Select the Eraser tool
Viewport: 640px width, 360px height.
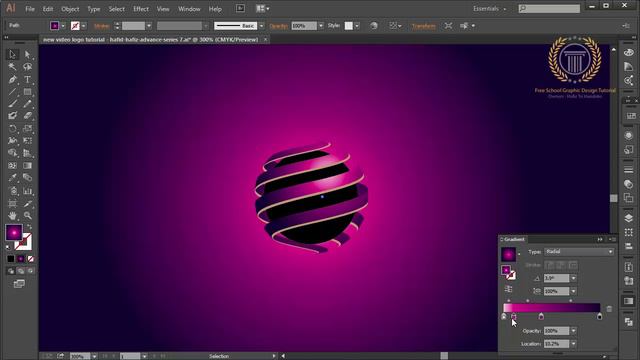coord(27,116)
